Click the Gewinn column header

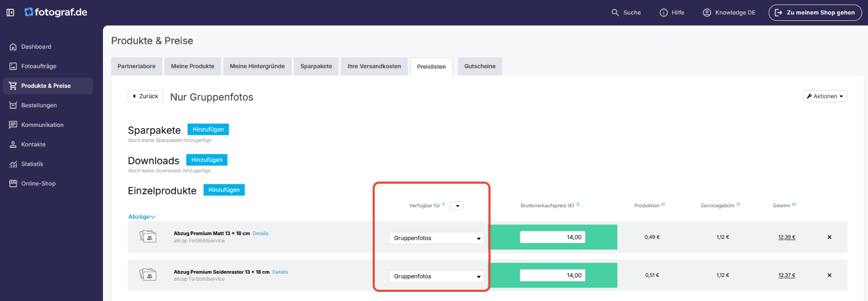pyautogui.click(x=782, y=206)
